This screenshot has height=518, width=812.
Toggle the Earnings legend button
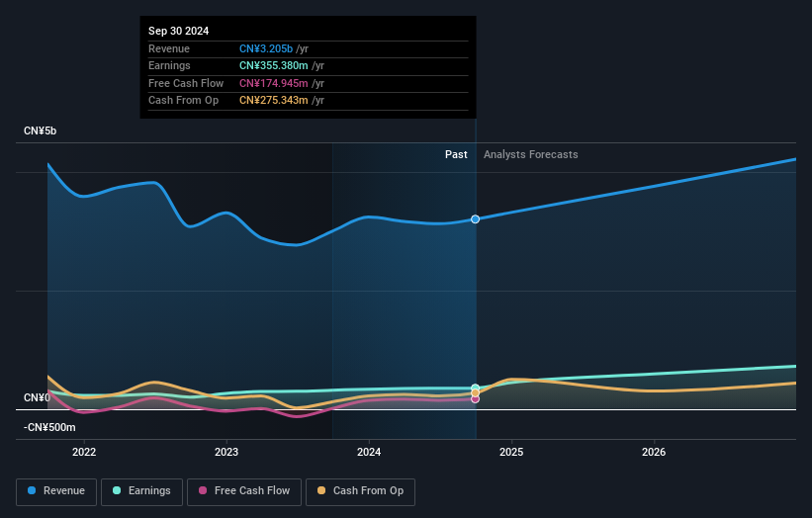point(141,491)
